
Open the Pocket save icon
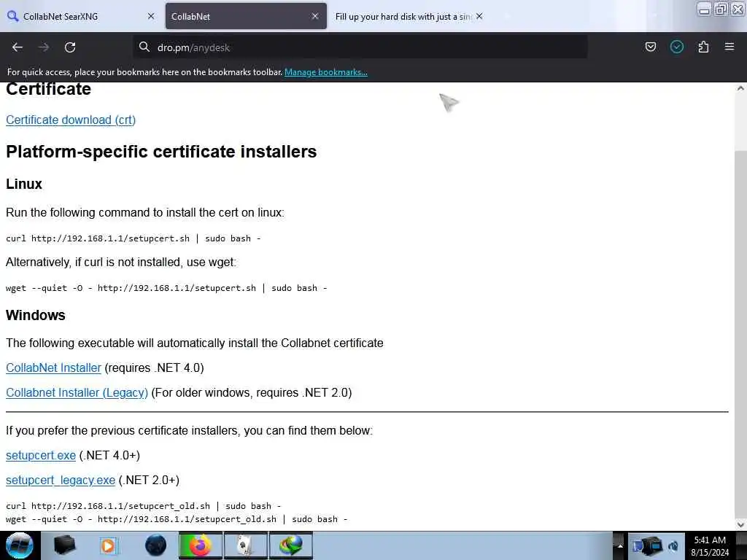pos(650,47)
